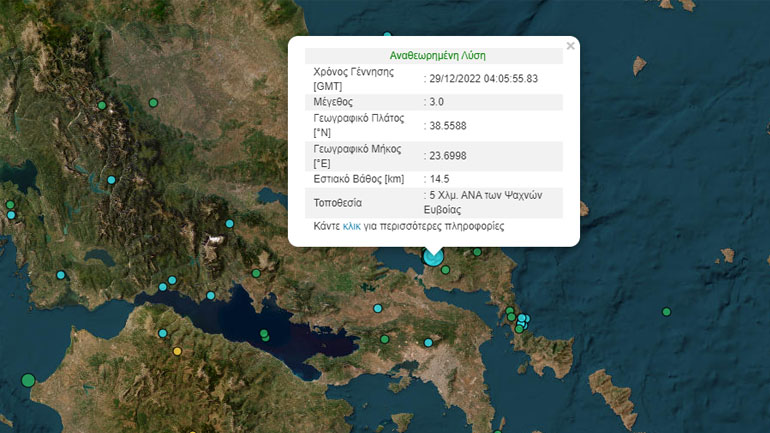Click the 'Τοποθεσία' row label
The width and height of the screenshot is (770, 433).
337,203
